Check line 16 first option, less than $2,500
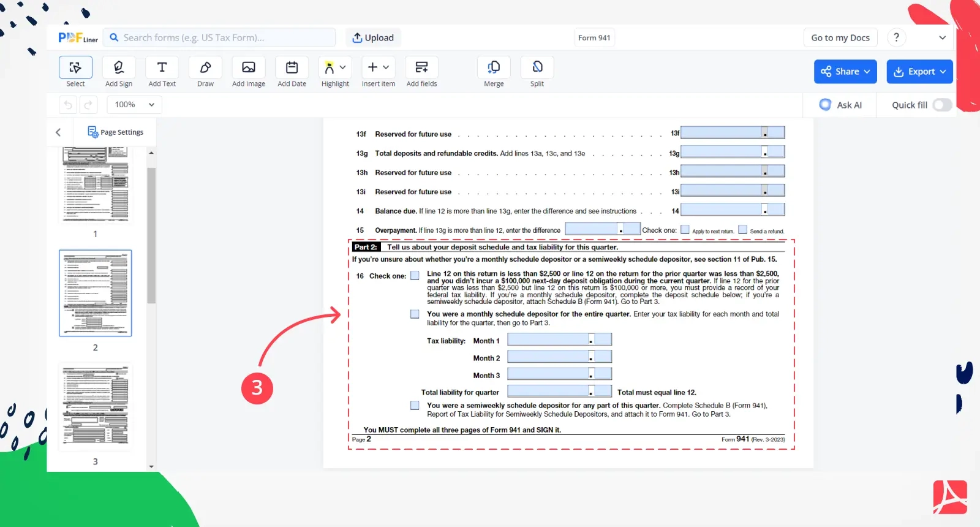This screenshot has width=980, height=527. [x=415, y=276]
